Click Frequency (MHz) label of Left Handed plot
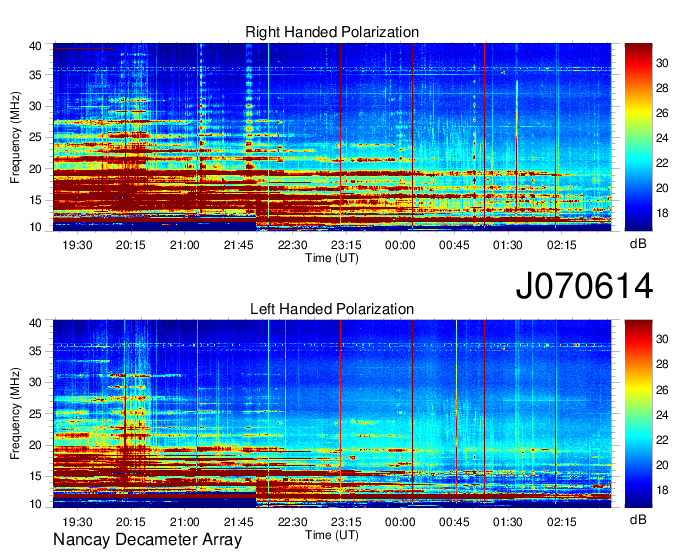680x552 pixels. [x=15, y=414]
